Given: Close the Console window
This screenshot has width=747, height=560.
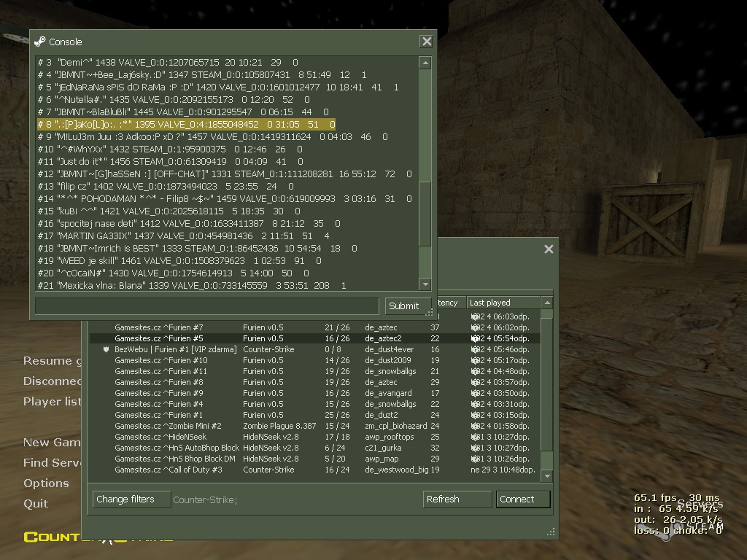Looking at the screenshot, I should tap(426, 42).
